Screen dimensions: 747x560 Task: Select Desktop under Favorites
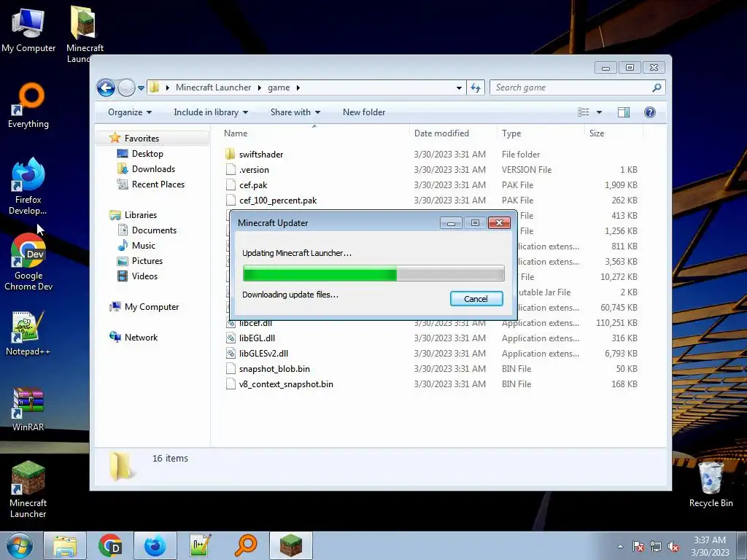pyautogui.click(x=147, y=154)
